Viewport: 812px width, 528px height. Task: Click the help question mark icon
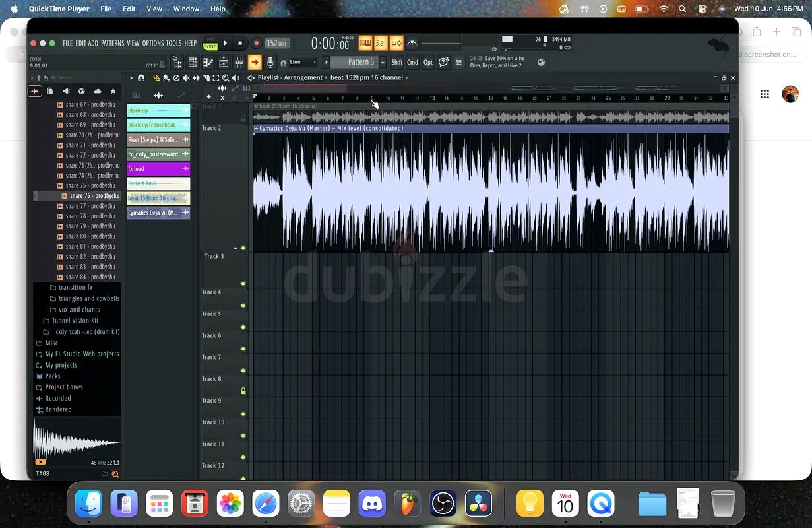point(444,62)
